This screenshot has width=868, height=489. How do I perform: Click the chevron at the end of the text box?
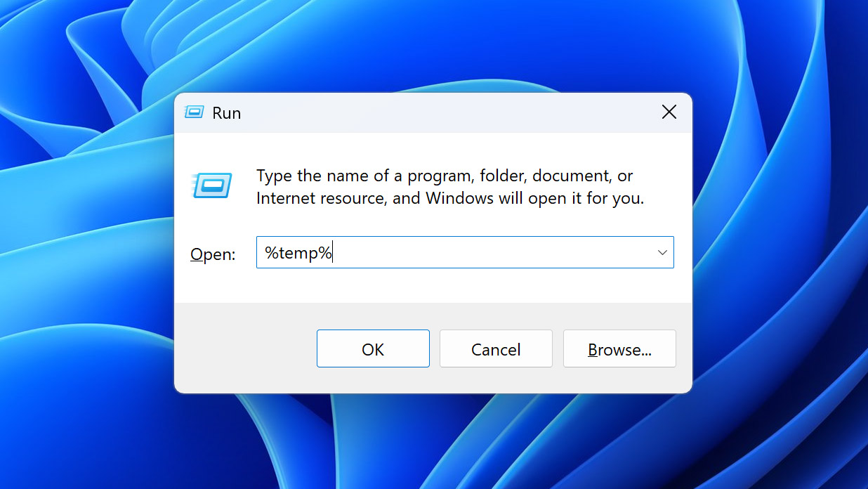click(x=661, y=252)
